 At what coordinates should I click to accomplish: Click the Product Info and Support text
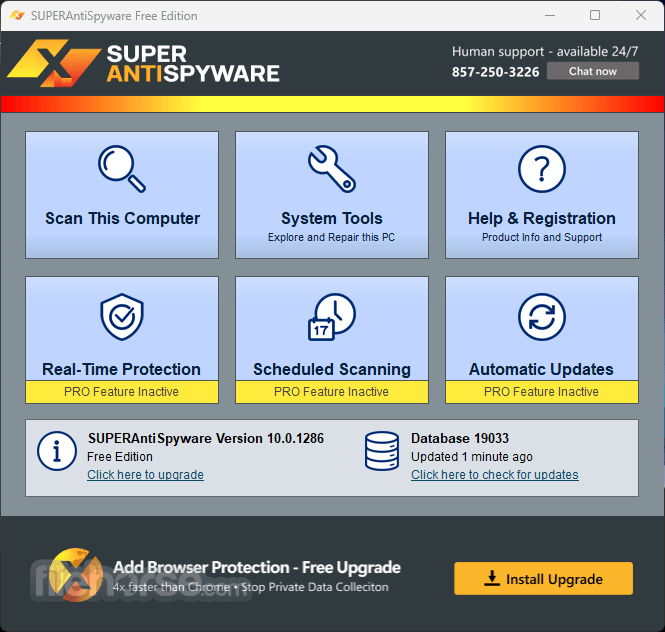point(542,237)
